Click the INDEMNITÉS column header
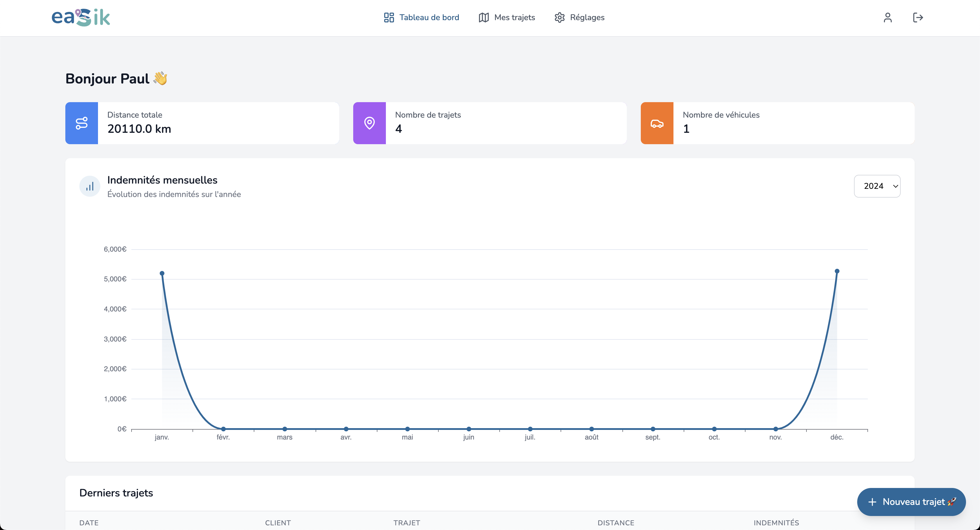 776,523
